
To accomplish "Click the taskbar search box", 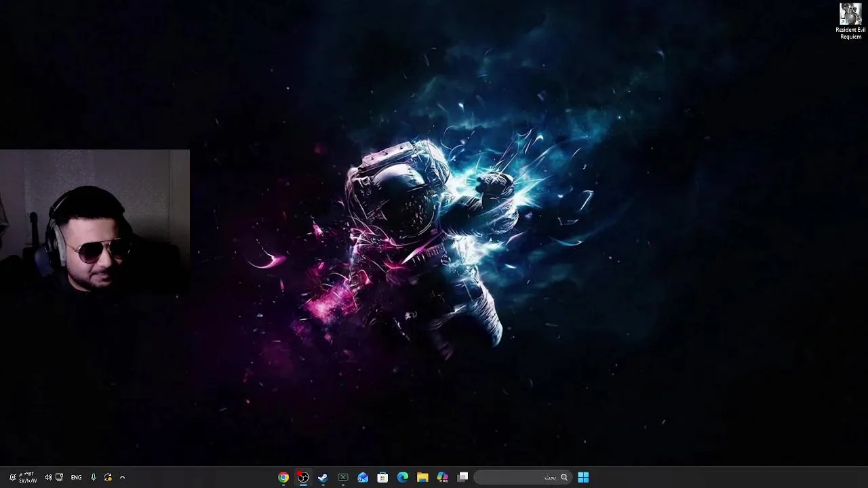I will pyautogui.click(x=522, y=477).
